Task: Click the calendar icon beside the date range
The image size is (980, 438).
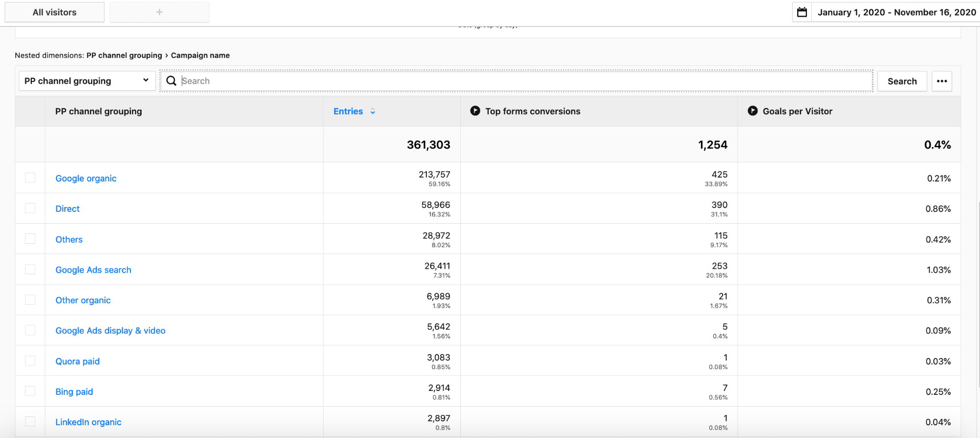Action: pyautogui.click(x=802, y=12)
